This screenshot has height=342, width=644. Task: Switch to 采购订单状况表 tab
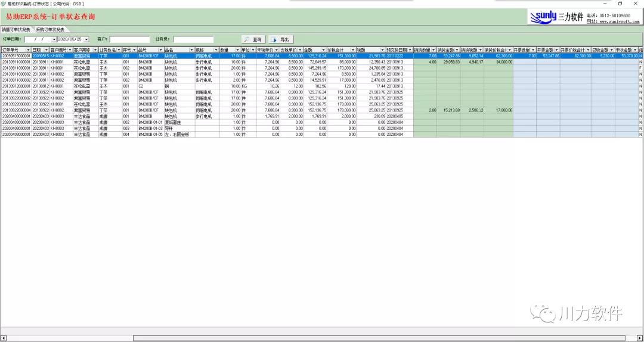50,29
